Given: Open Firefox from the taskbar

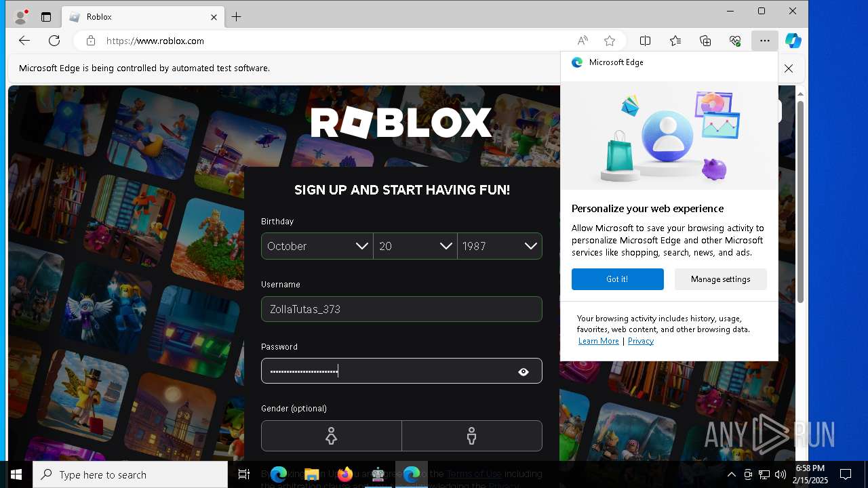Looking at the screenshot, I should tap(345, 474).
